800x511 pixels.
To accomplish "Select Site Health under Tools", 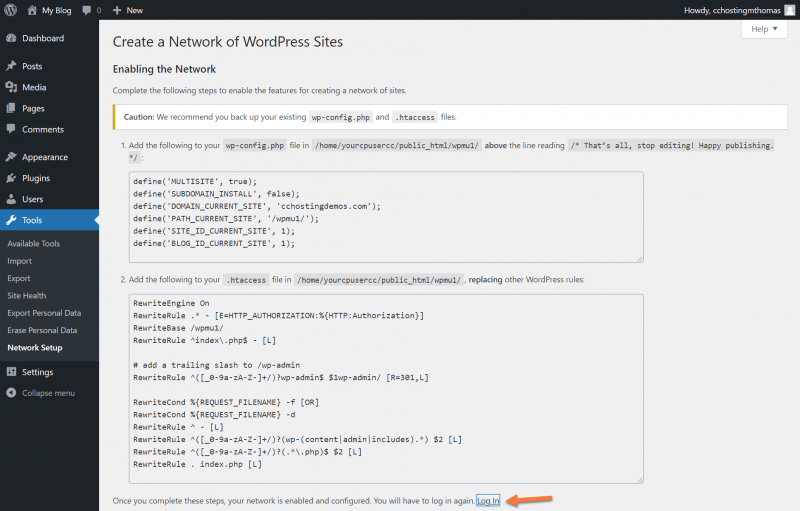I will click(x=26, y=296).
